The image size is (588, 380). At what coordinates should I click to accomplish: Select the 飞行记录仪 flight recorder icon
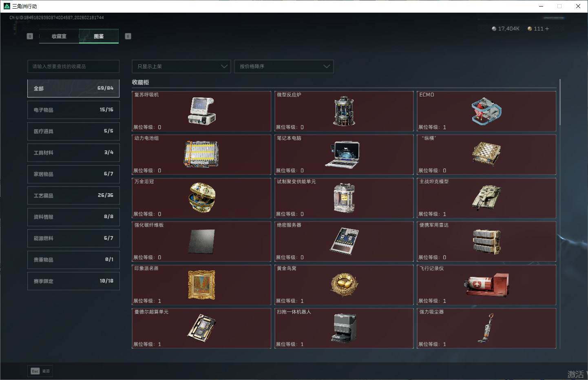(486, 285)
